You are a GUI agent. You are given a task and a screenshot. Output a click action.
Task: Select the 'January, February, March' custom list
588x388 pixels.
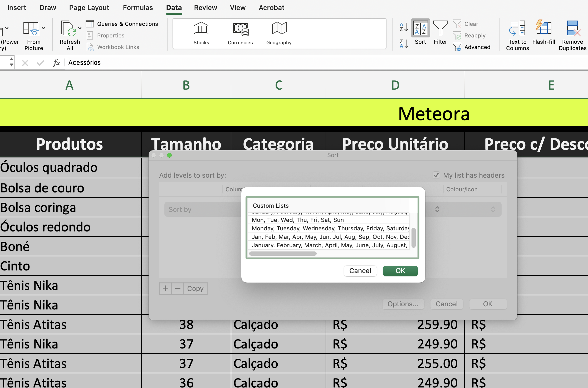pos(329,245)
